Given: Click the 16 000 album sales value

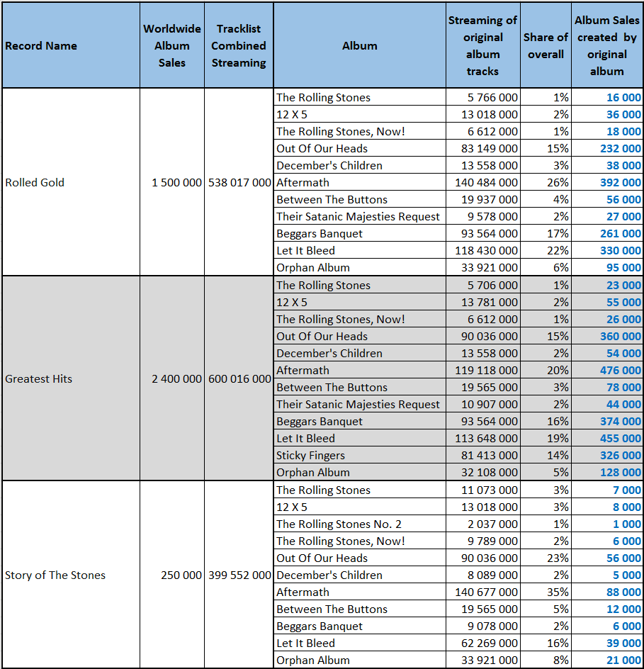Looking at the screenshot, I should [623, 97].
